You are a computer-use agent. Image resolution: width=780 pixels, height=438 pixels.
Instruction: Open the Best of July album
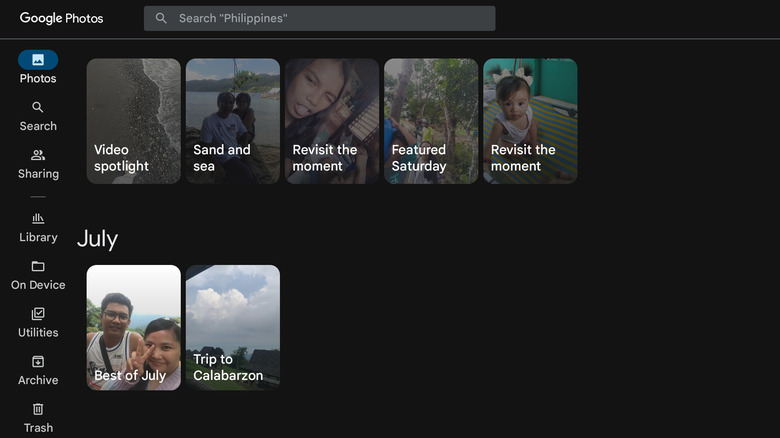(133, 327)
